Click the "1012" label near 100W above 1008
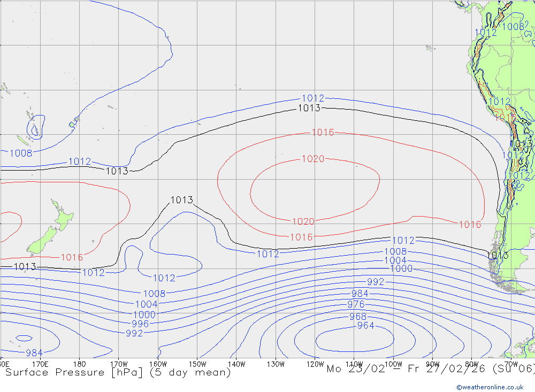 coord(403,241)
